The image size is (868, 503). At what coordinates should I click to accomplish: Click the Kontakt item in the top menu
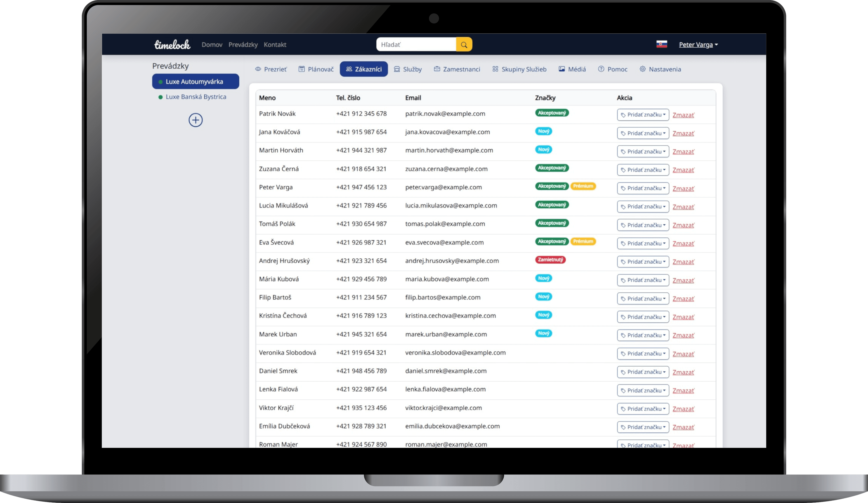tap(275, 45)
